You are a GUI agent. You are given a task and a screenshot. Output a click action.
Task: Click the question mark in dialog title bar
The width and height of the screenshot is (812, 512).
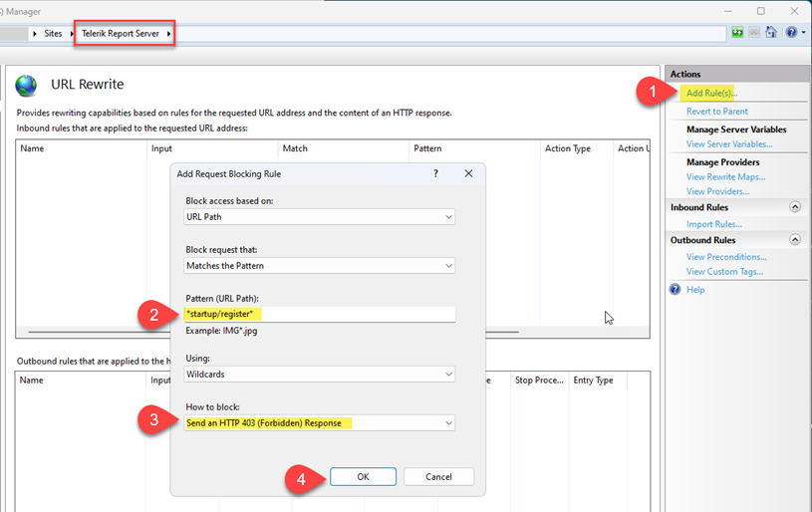pyautogui.click(x=435, y=173)
